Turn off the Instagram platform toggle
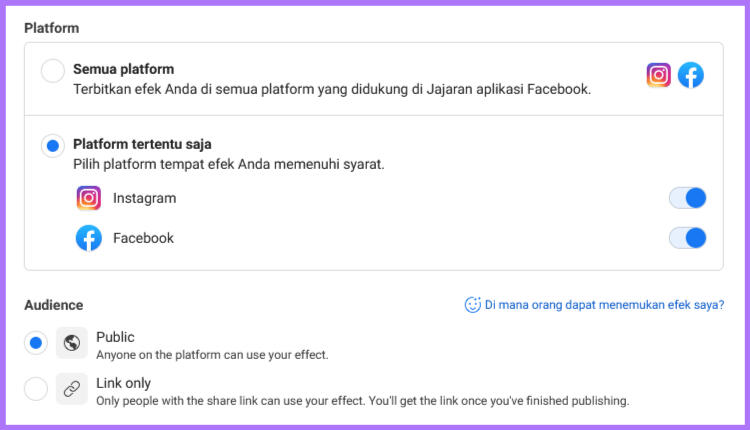 click(687, 198)
